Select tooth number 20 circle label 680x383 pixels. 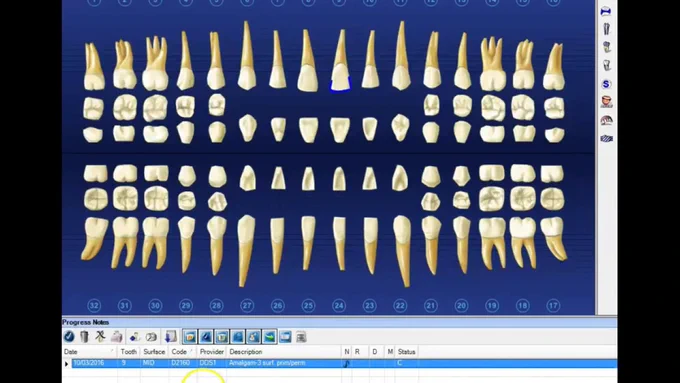point(461,306)
